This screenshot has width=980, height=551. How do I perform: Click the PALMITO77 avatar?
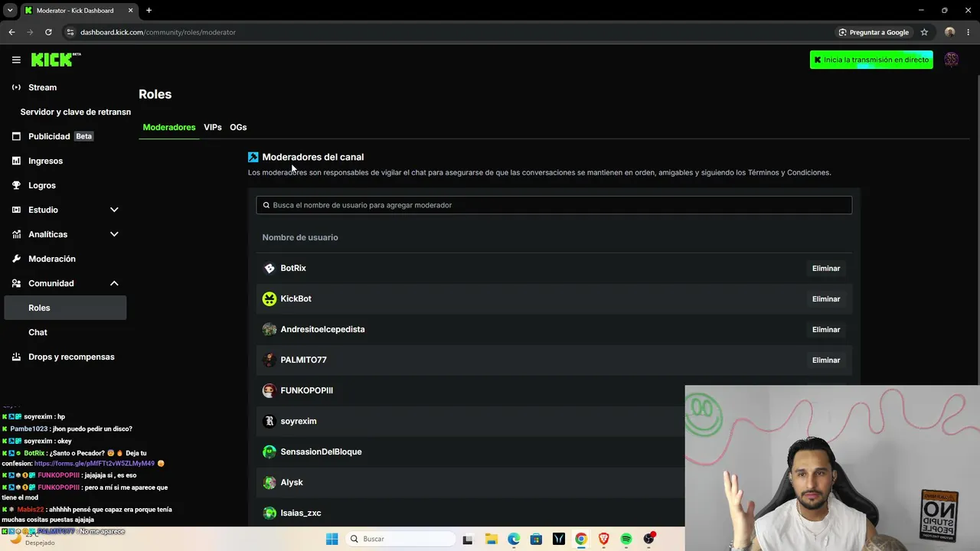[269, 360]
